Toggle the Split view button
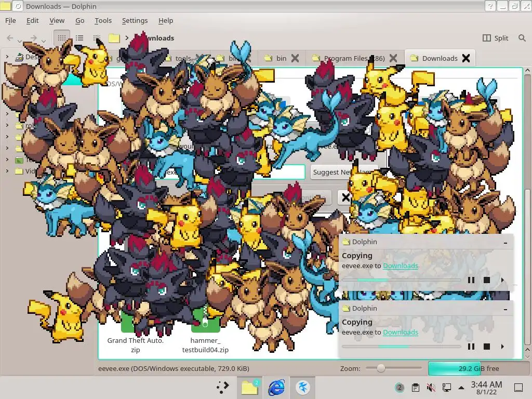Screen dimensions: 532x399 pos(495,38)
